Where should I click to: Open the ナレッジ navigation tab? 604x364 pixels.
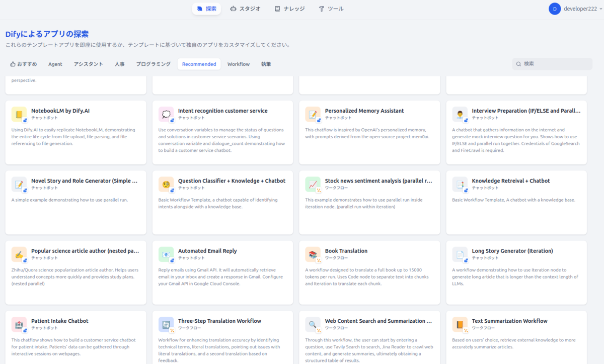[x=289, y=9]
